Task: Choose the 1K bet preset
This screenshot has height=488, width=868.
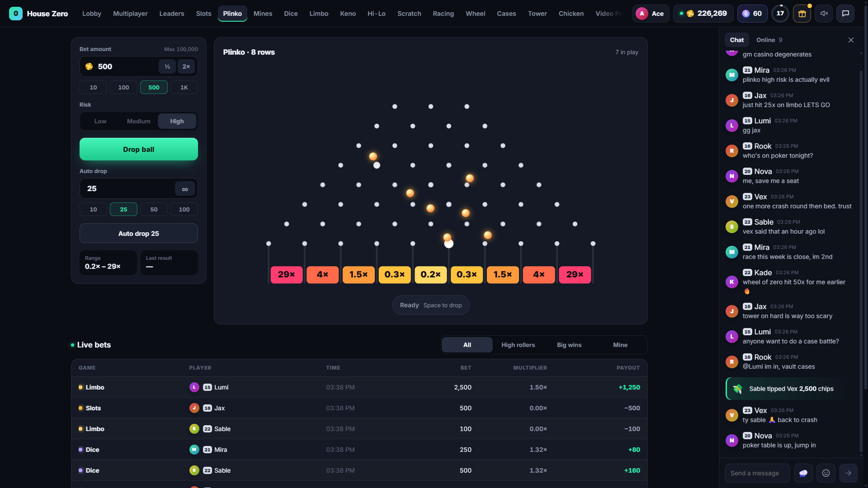Action: (x=184, y=87)
